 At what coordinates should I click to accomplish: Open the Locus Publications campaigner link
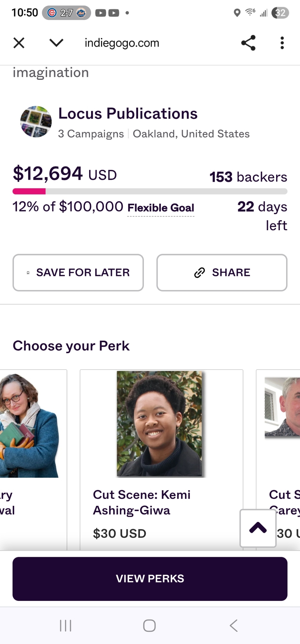[128, 114]
